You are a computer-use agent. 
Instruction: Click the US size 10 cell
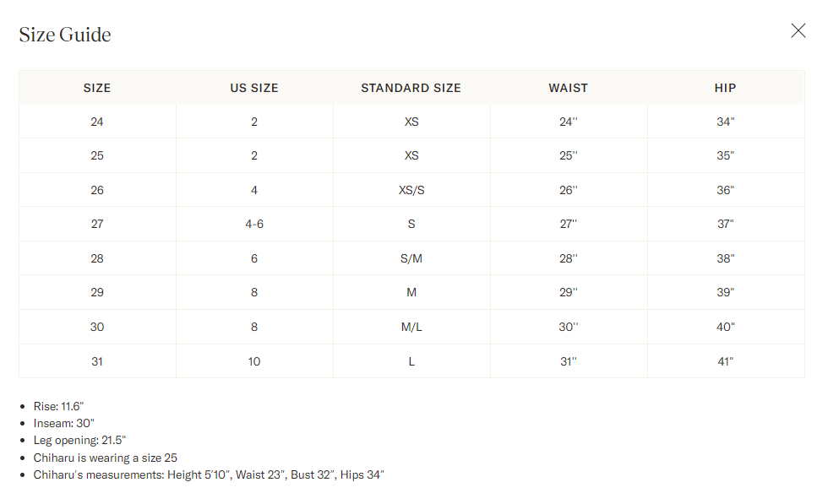[x=254, y=361]
